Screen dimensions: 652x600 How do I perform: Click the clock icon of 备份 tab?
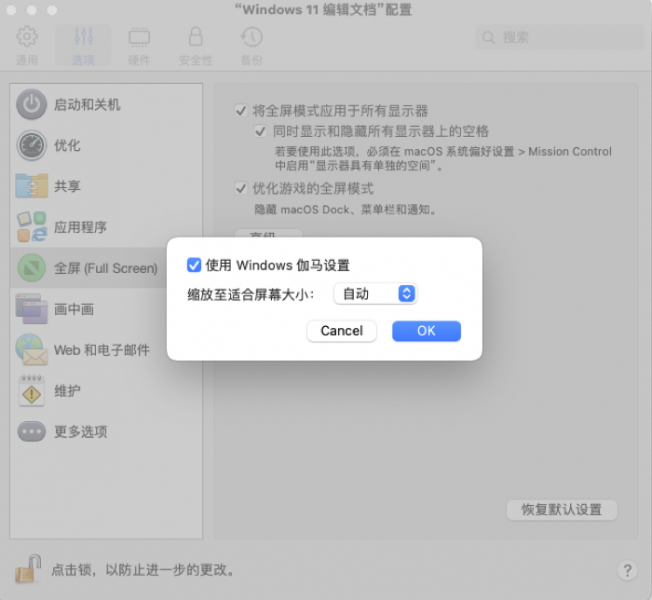coord(252,37)
